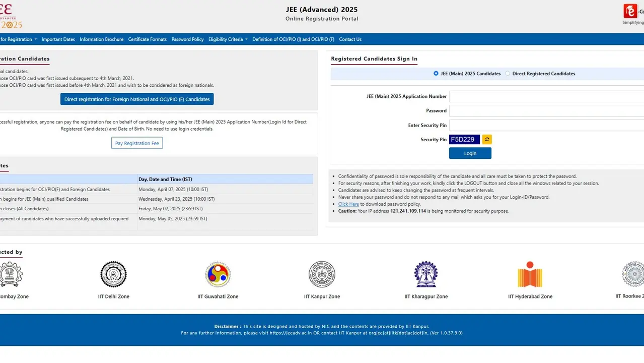This screenshot has height=363, width=644.
Task: Click the IIT Delhi Zone logo
Action: tap(113, 274)
